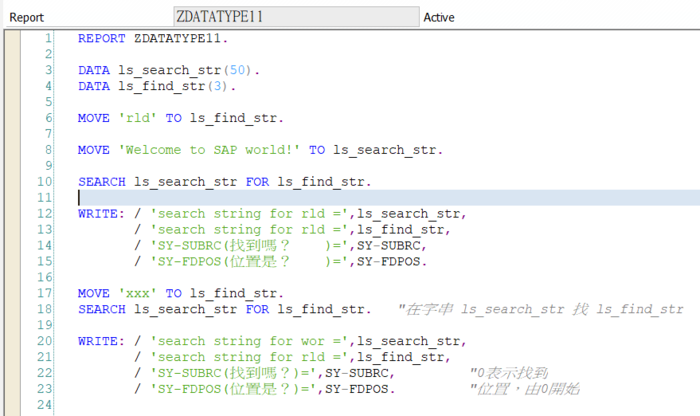Click line number 1 in the gutter
Viewport: 700px width, 416px height.
(x=47, y=38)
